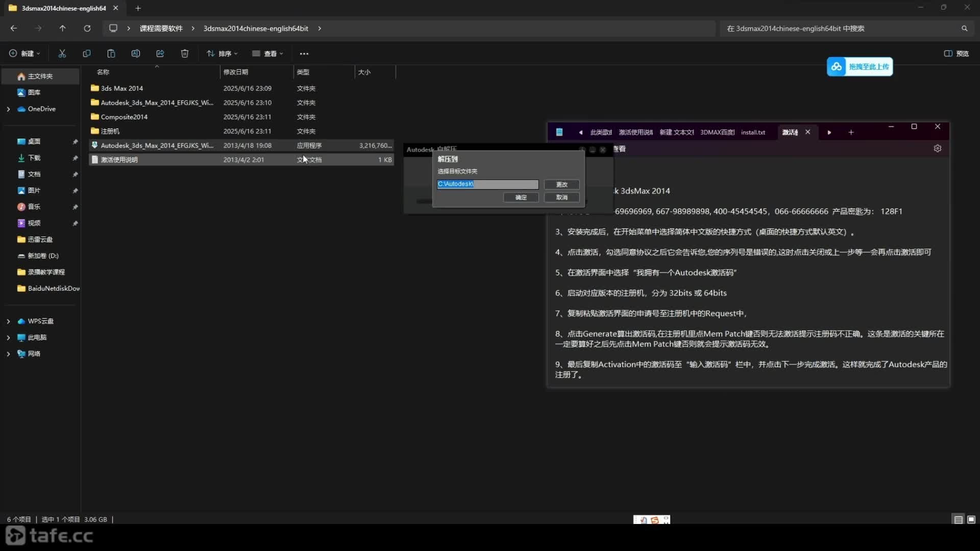Viewport: 980px width, 551px height.
Task: Click the Baidu cloud upload button
Action: coord(860,67)
